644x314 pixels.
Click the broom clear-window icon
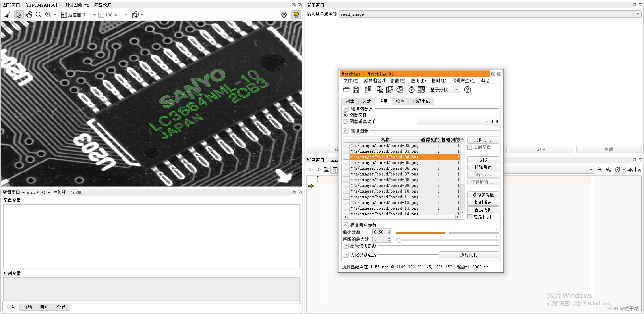tap(7, 15)
